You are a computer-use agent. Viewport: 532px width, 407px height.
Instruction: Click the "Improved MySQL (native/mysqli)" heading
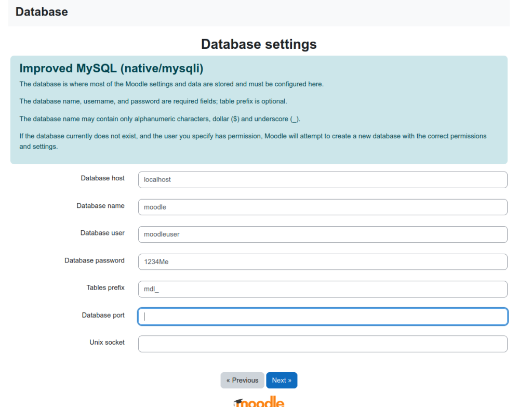pos(111,69)
